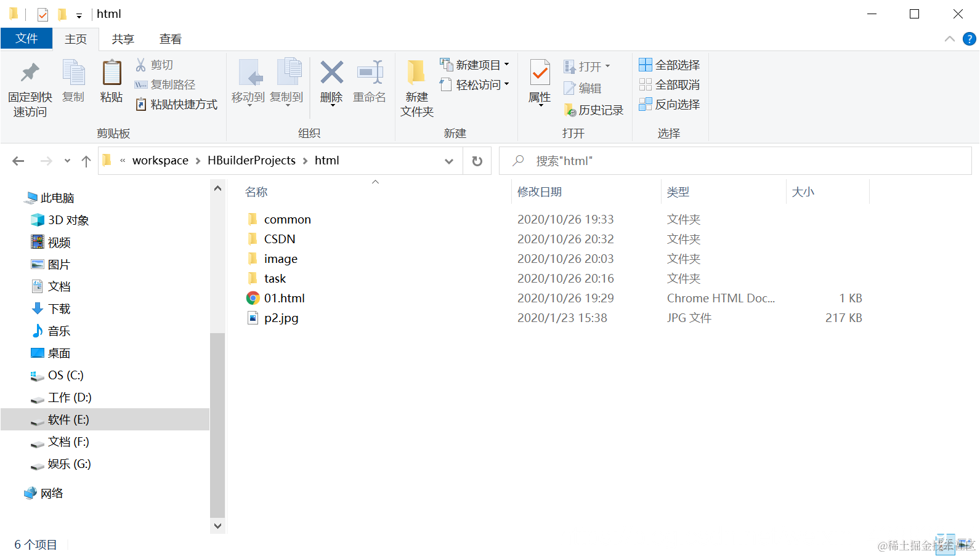Switch to Share (共享) tab
This screenshot has width=980, height=556.
tap(123, 39)
